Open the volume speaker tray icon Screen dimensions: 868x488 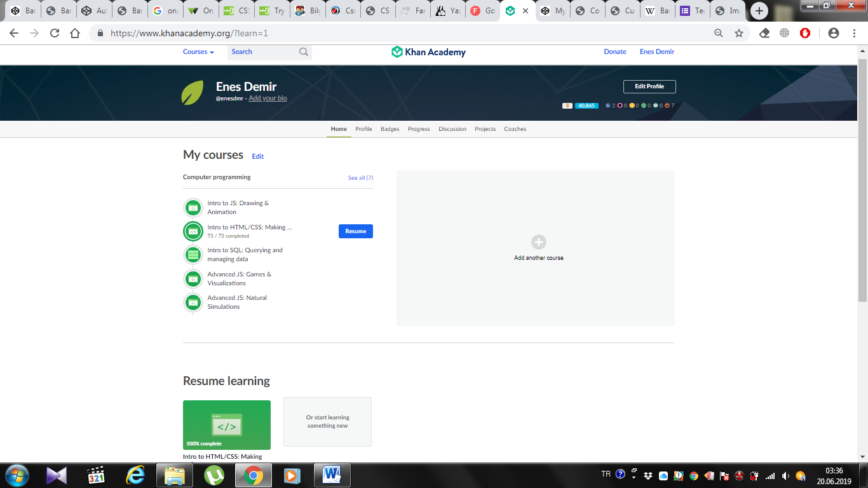pos(785,475)
